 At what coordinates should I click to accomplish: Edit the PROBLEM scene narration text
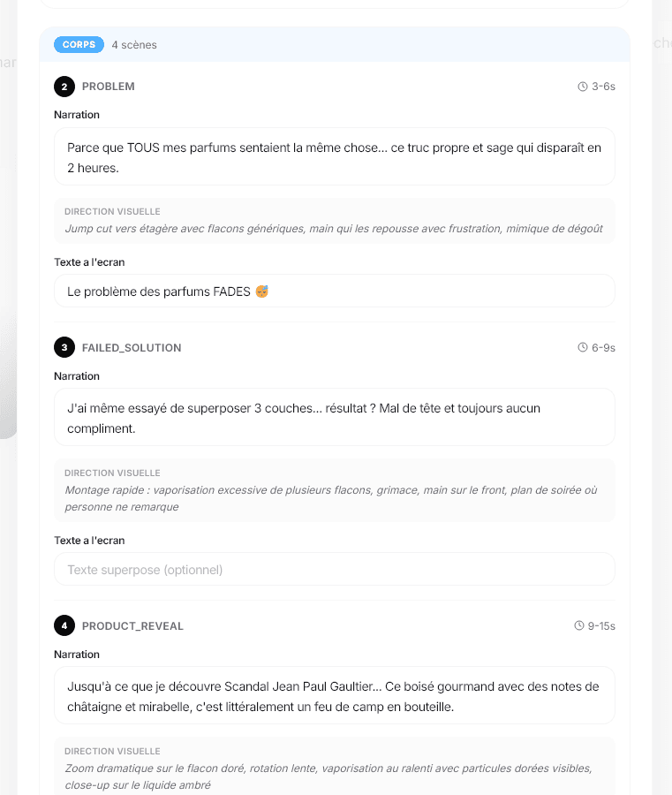click(x=334, y=156)
